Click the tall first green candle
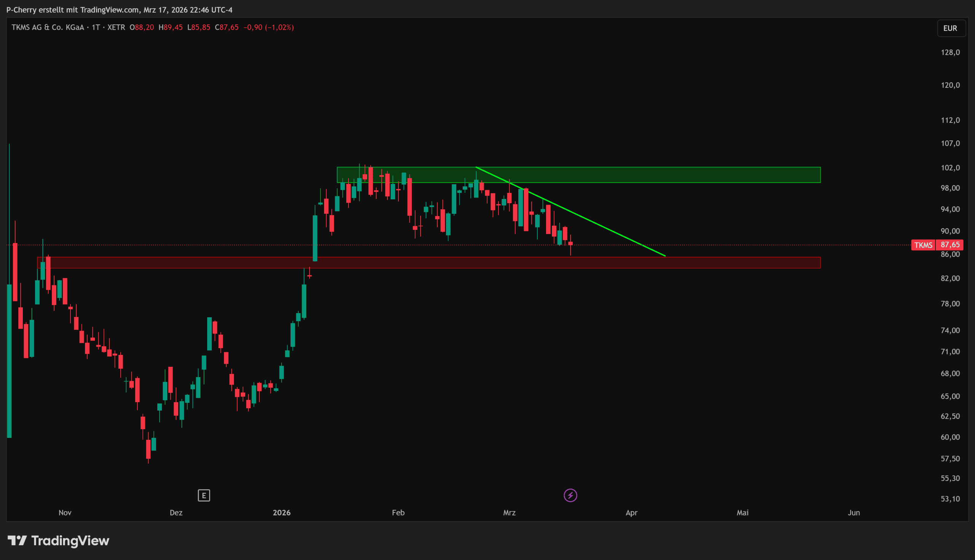The height and width of the screenshot is (560, 975). tap(9, 361)
